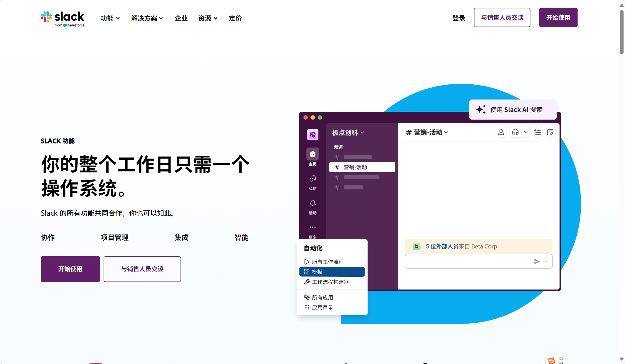
Task: Open 工作流程构建器 from the automation menu
Action: [x=331, y=282]
